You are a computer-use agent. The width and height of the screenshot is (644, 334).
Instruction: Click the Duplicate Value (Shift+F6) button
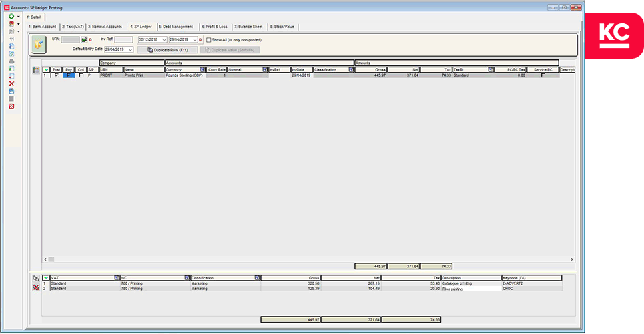click(230, 50)
